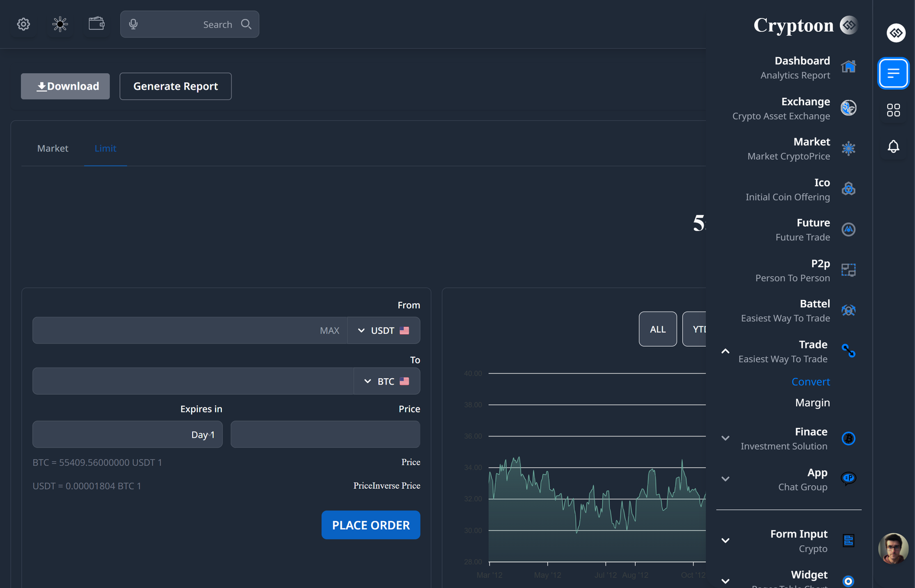The height and width of the screenshot is (588, 915).
Task: Select the Limit tab
Action: (x=105, y=149)
